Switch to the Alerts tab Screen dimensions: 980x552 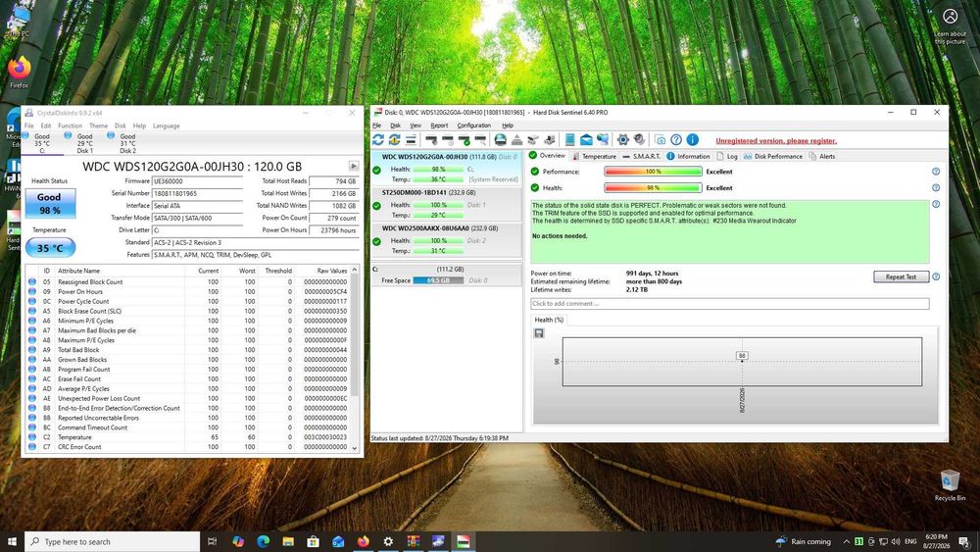pos(822,156)
